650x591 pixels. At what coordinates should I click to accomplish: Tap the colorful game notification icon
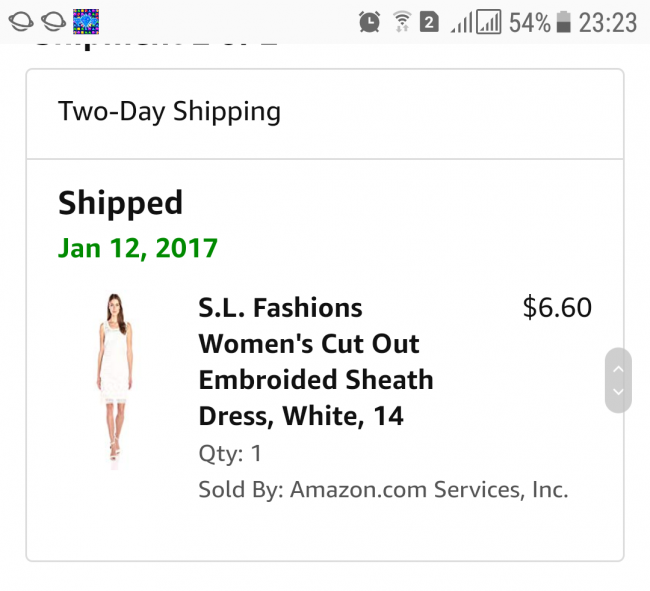coord(86,21)
